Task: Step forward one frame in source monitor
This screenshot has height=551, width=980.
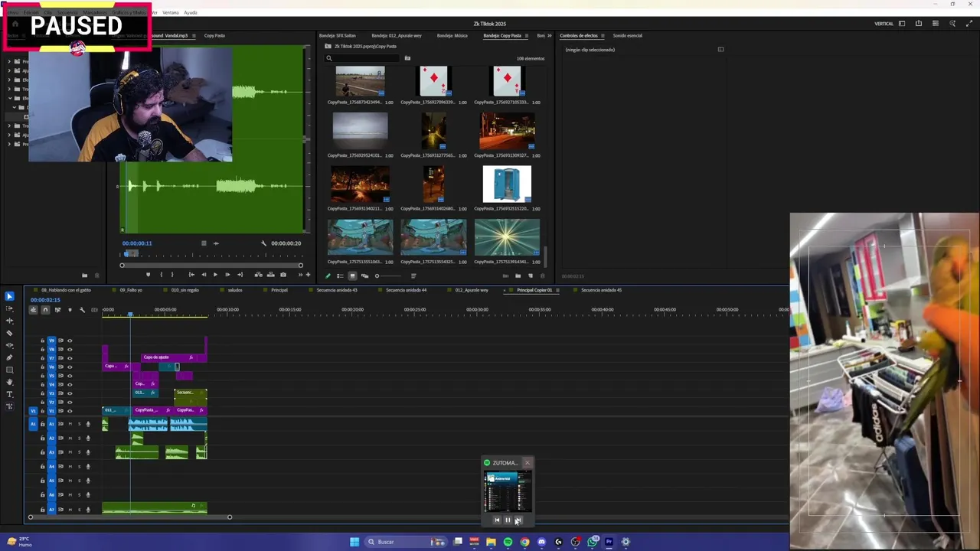Action: tap(227, 275)
